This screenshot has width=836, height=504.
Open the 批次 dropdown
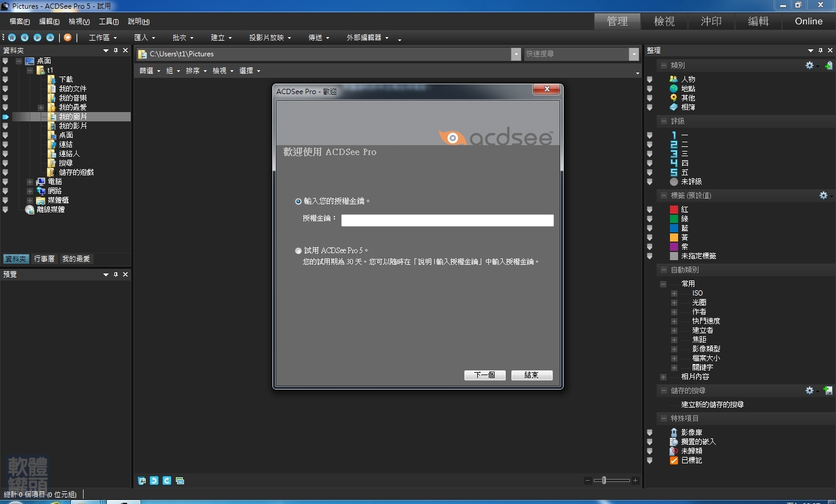coord(183,38)
